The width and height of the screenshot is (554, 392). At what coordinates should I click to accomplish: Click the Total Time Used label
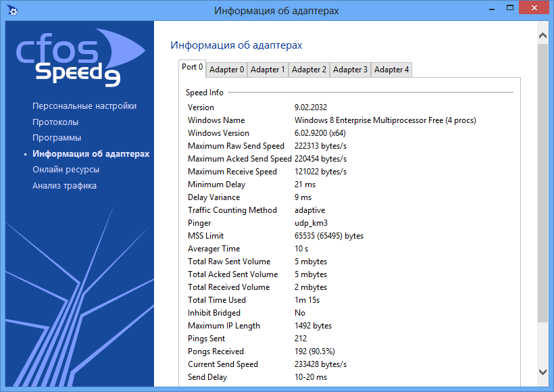(x=217, y=300)
